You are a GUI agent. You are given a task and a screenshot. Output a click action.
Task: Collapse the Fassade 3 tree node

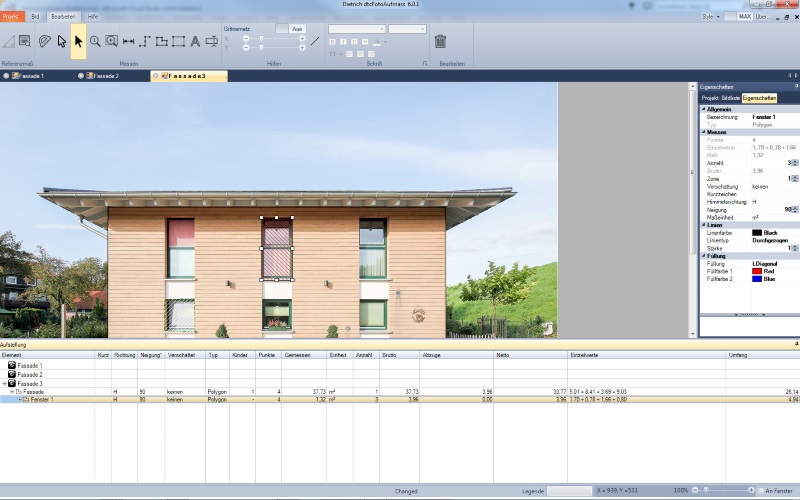(x=5, y=383)
